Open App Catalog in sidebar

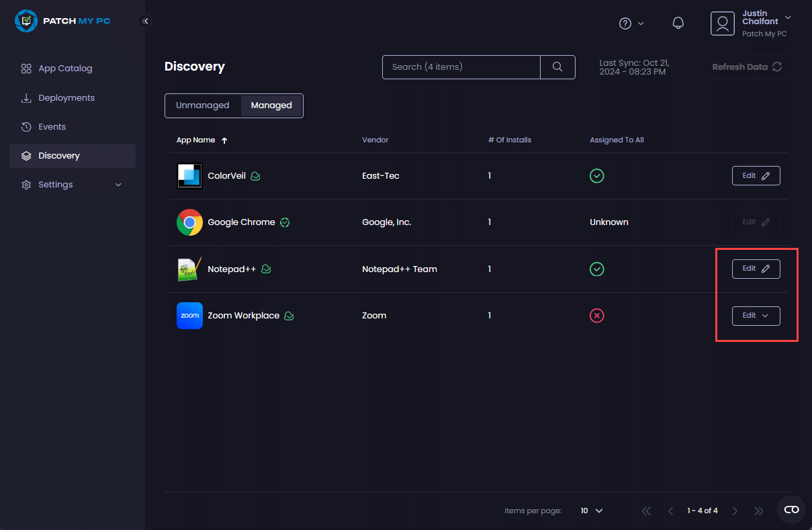click(x=65, y=69)
